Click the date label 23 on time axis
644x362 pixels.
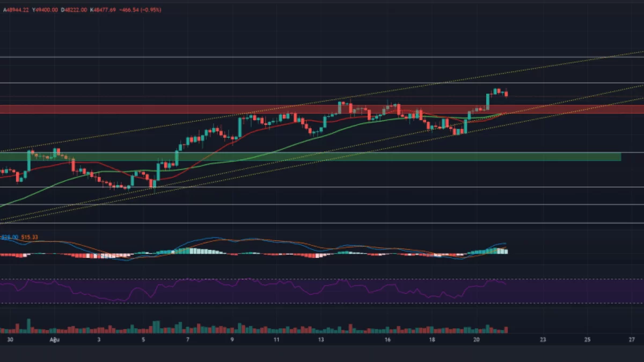tap(543, 339)
